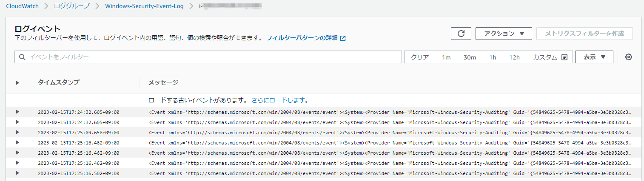Open the アクション dropdown menu
Screen dimensions: 644x181
(504, 34)
